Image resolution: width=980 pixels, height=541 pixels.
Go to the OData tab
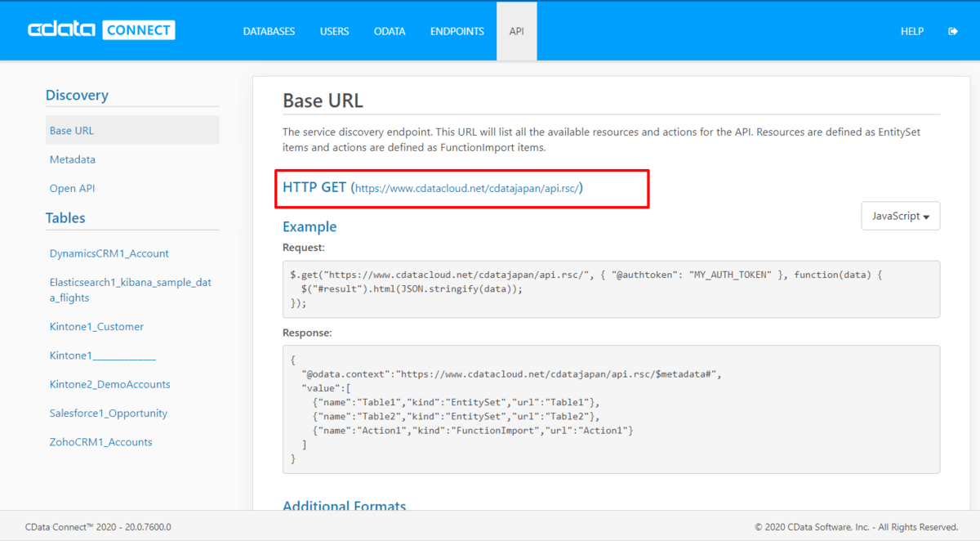(x=390, y=31)
